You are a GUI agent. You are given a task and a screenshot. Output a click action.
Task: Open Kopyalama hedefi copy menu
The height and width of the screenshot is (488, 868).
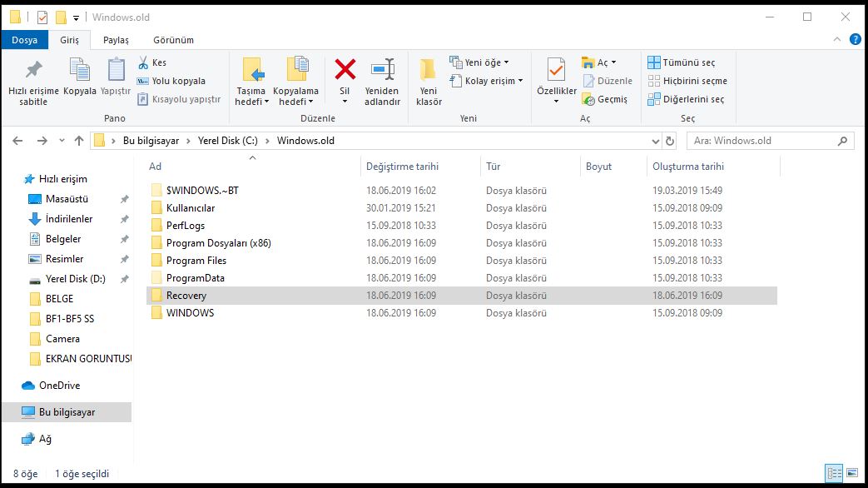295,82
